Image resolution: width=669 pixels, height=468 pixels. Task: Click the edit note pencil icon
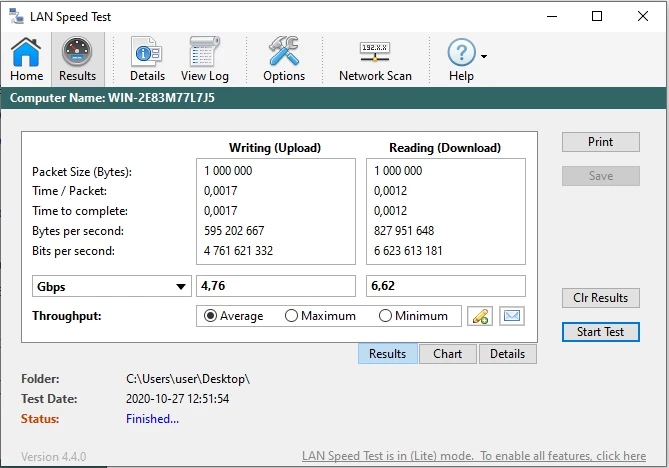coord(480,316)
